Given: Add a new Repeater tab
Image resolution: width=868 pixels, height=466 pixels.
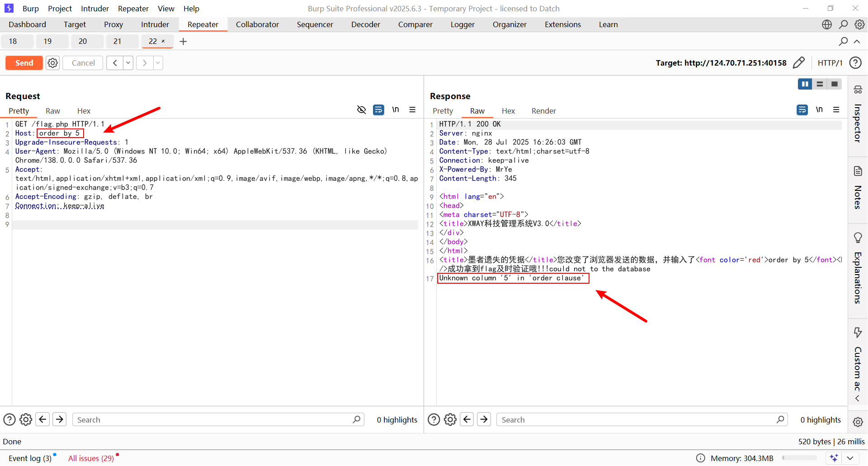Looking at the screenshot, I should [183, 42].
